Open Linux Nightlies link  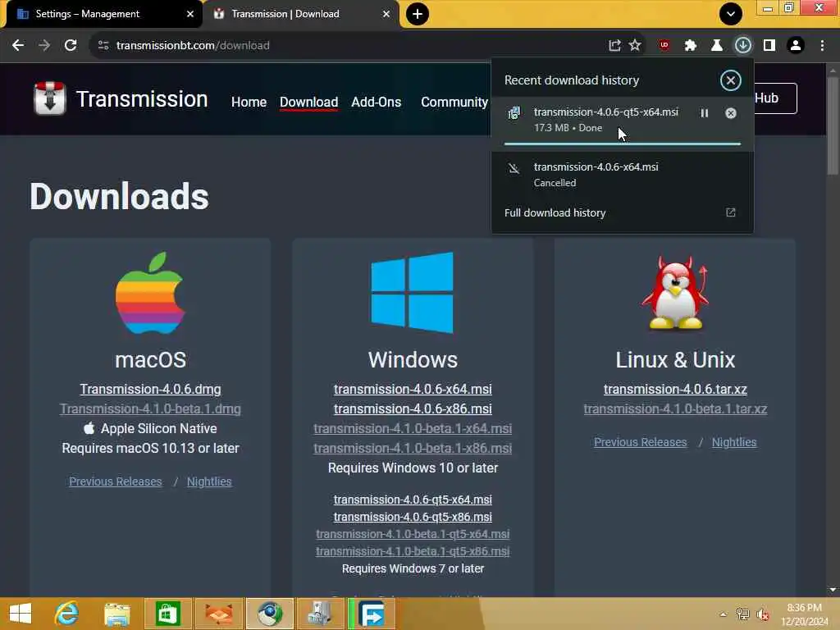coord(734,442)
